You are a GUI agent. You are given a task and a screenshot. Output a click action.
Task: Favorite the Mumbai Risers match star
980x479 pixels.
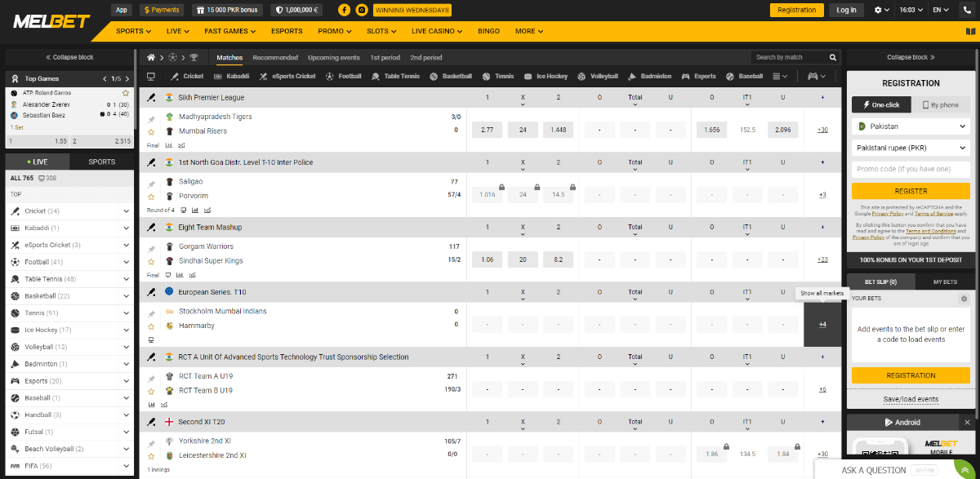coord(151,131)
